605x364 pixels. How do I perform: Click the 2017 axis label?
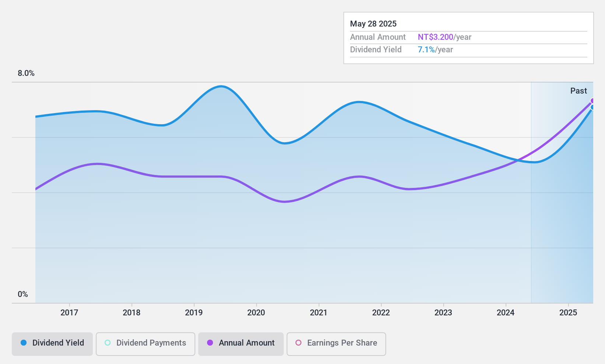69,312
